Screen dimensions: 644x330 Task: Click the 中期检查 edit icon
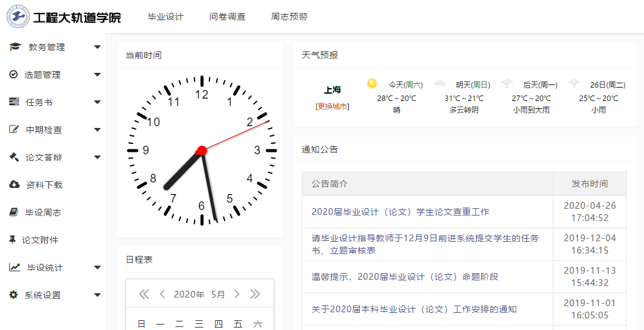[14, 129]
